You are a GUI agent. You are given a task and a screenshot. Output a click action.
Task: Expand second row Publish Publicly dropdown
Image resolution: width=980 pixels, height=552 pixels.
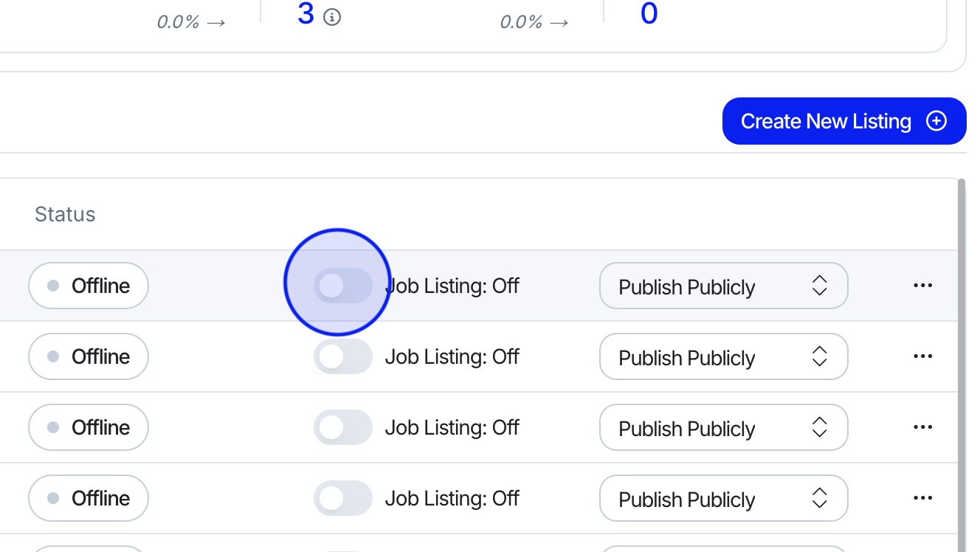pyautogui.click(x=723, y=356)
